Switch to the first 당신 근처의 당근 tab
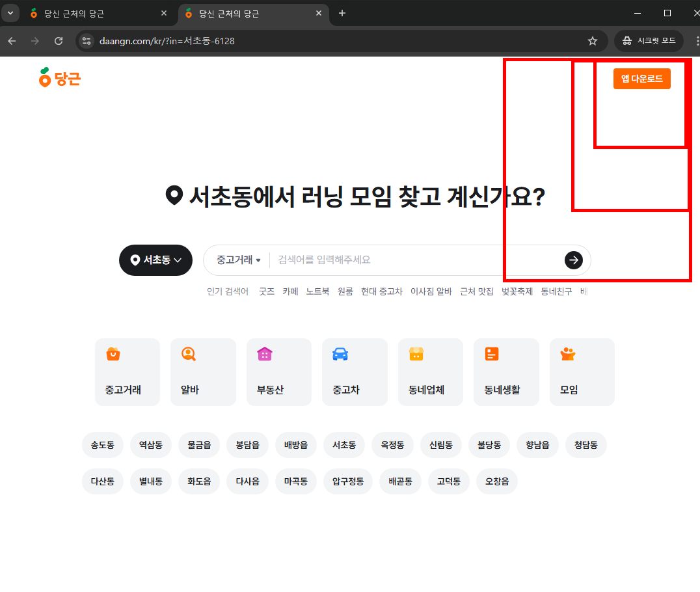The width and height of the screenshot is (700, 592). (x=98, y=13)
